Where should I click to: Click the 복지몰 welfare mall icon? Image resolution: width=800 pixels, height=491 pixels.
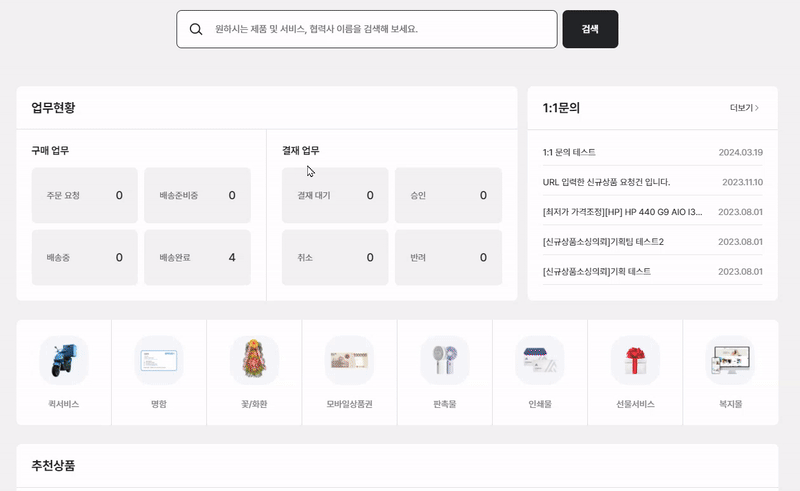click(730, 360)
